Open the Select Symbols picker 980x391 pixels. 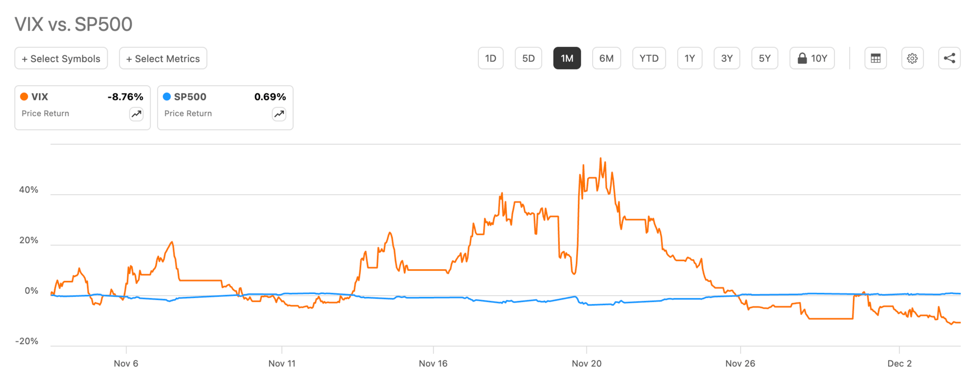[61, 58]
